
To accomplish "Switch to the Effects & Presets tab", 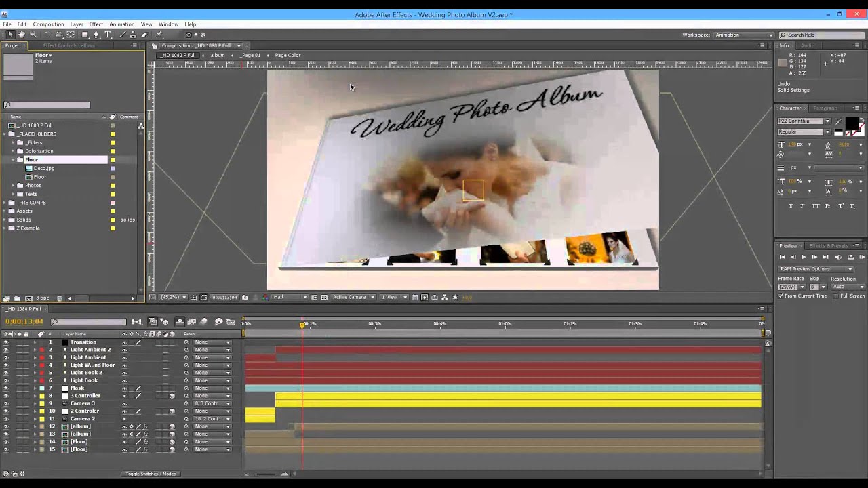I will tap(829, 246).
